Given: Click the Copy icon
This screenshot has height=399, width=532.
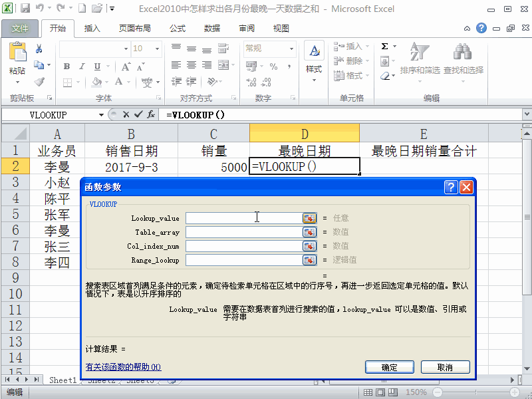Looking at the screenshot, I should 39,65.
